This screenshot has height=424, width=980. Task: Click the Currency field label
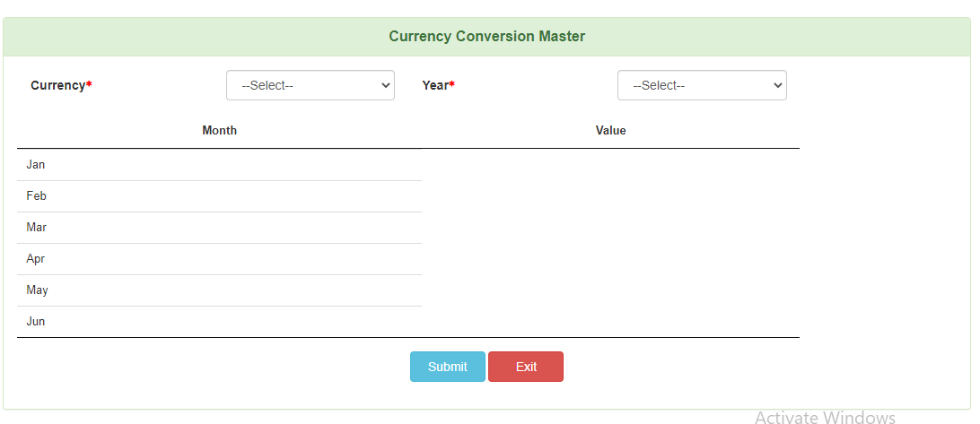point(58,85)
